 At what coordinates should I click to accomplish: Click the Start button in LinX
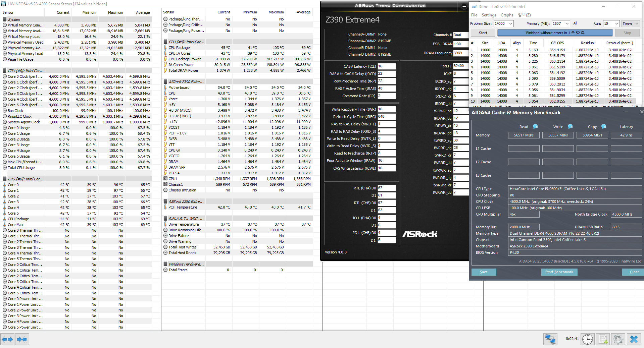[483, 33]
